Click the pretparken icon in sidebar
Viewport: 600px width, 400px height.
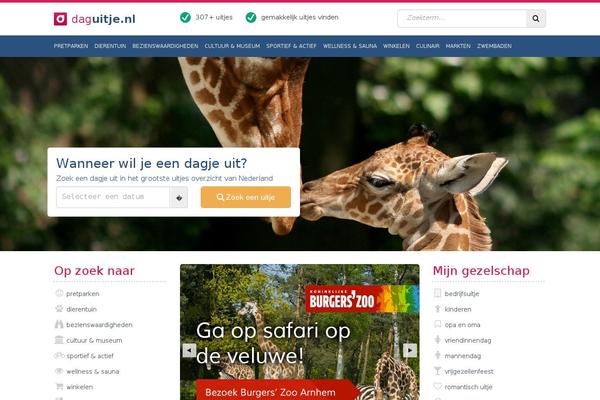(59, 293)
